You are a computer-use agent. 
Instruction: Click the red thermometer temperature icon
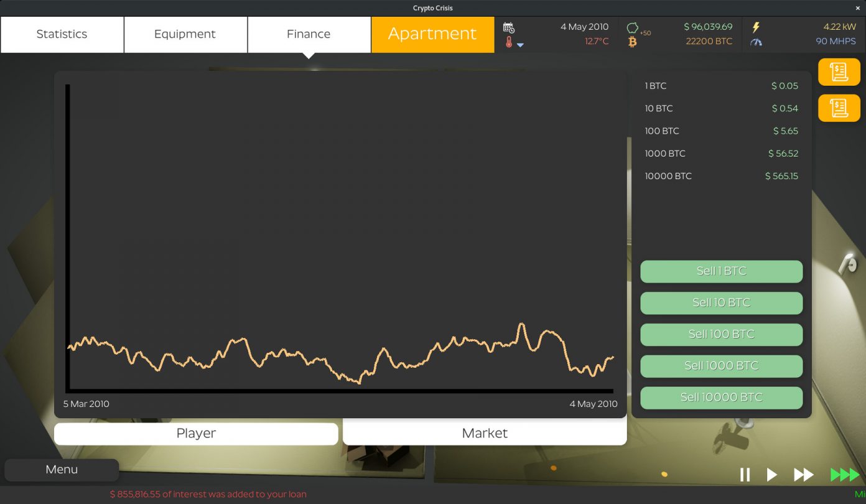click(x=508, y=42)
